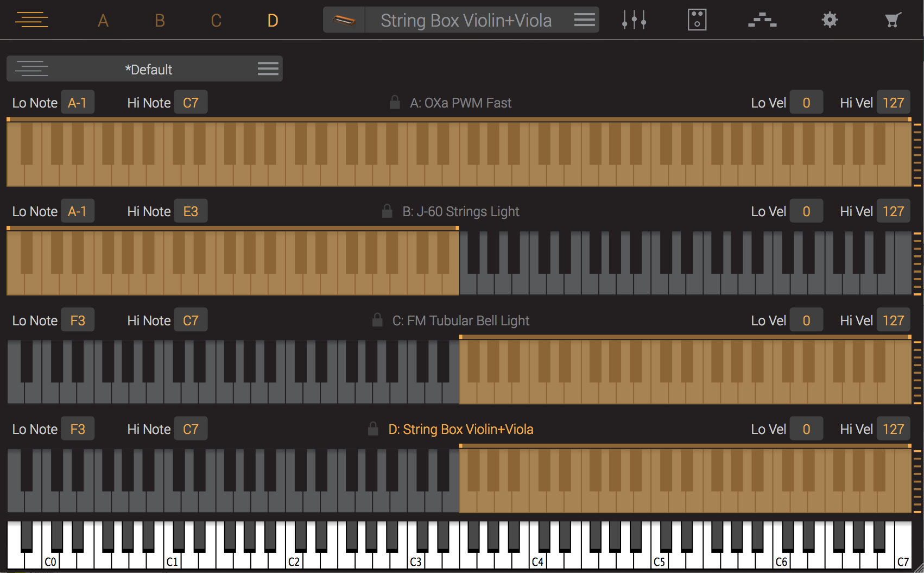924x573 pixels.
Task: Click part A Hi Vel value 127
Action: (x=893, y=102)
